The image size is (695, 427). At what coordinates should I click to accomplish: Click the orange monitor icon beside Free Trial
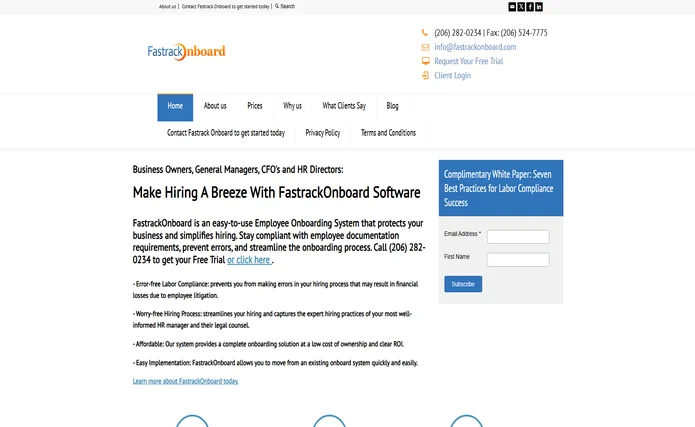[x=426, y=61]
